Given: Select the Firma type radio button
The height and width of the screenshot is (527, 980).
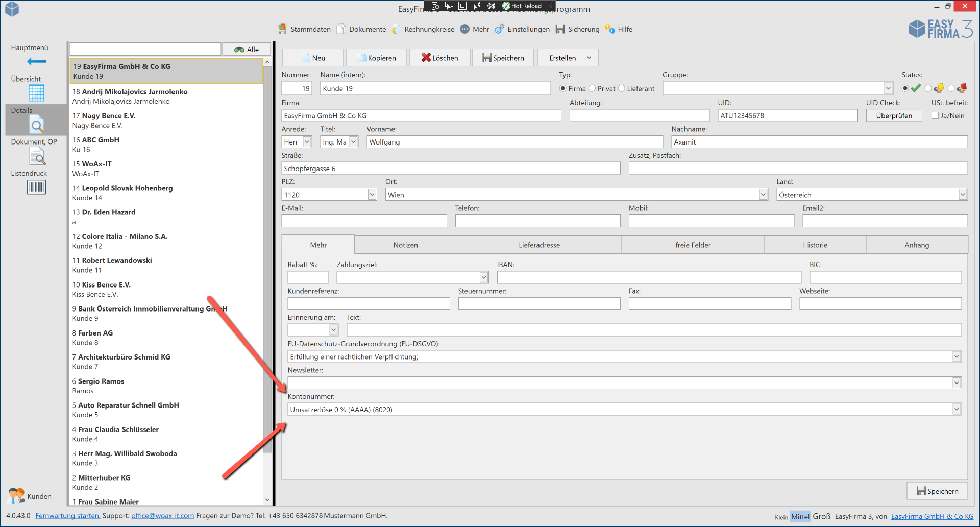Looking at the screenshot, I should click(563, 88).
